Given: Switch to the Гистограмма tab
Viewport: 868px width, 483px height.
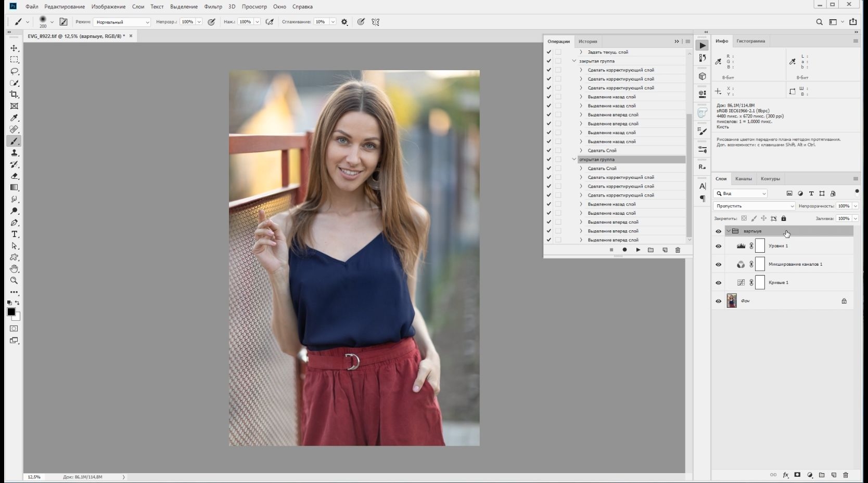Looking at the screenshot, I should click(750, 41).
